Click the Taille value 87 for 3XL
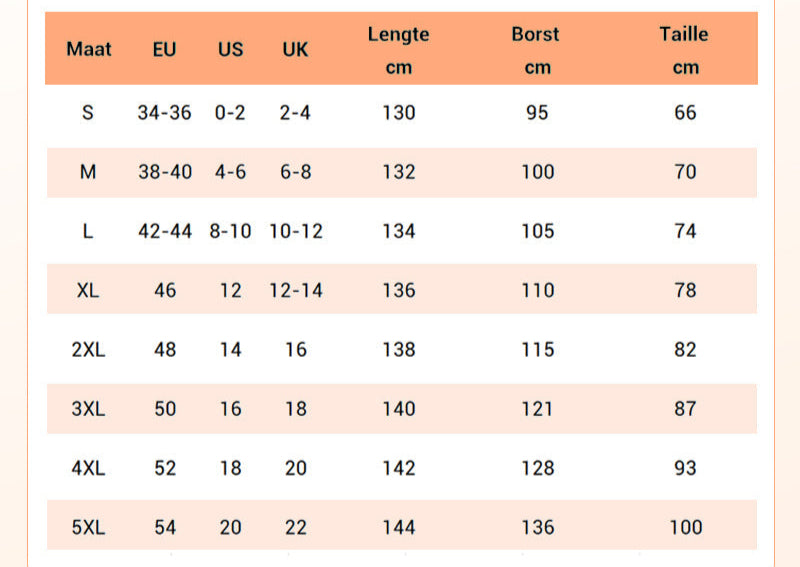Screen dimensions: 800x567 685,409
